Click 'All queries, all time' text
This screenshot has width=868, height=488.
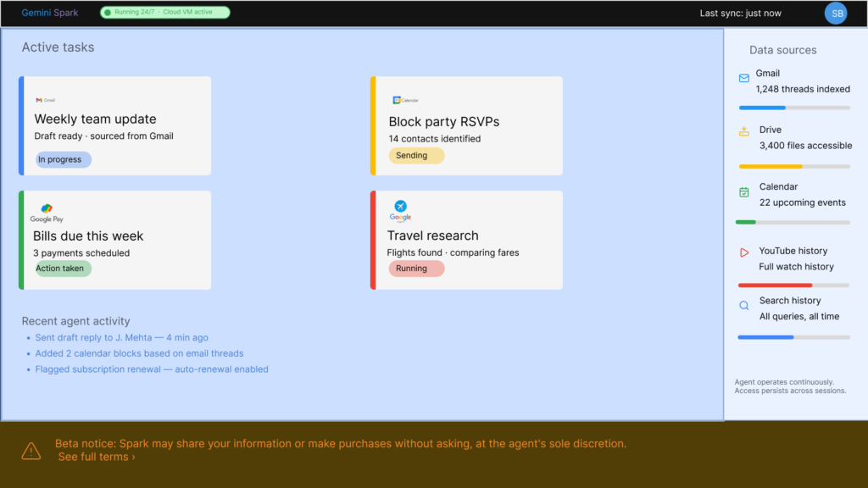[x=798, y=317]
